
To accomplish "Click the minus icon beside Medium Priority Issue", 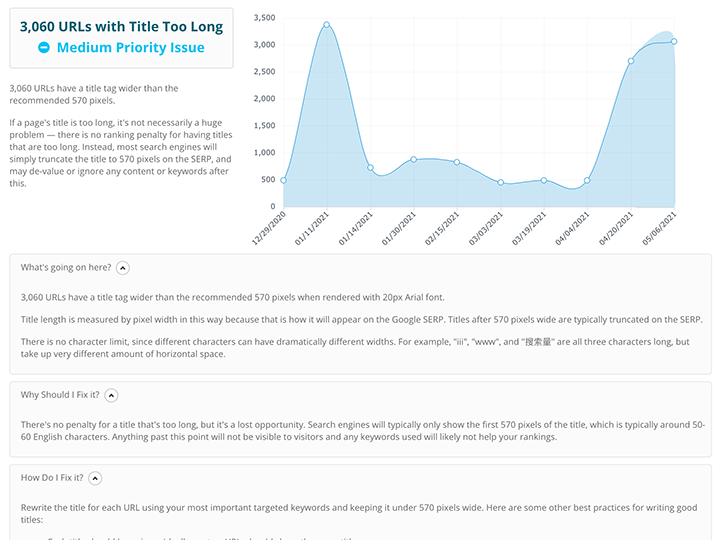I will [44, 48].
